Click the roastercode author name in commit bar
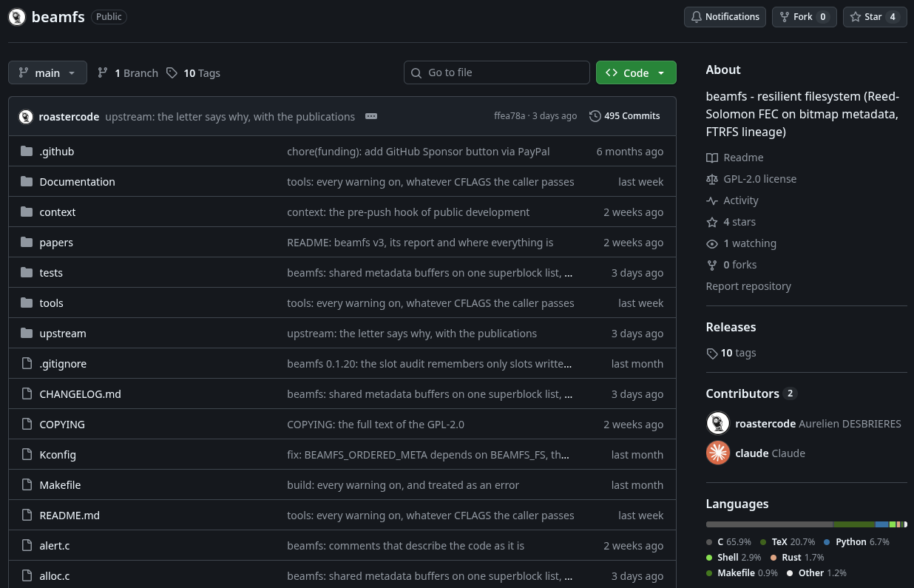The width and height of the screenshot is (914, 588). pyautogui.click(x=69, y=117)
